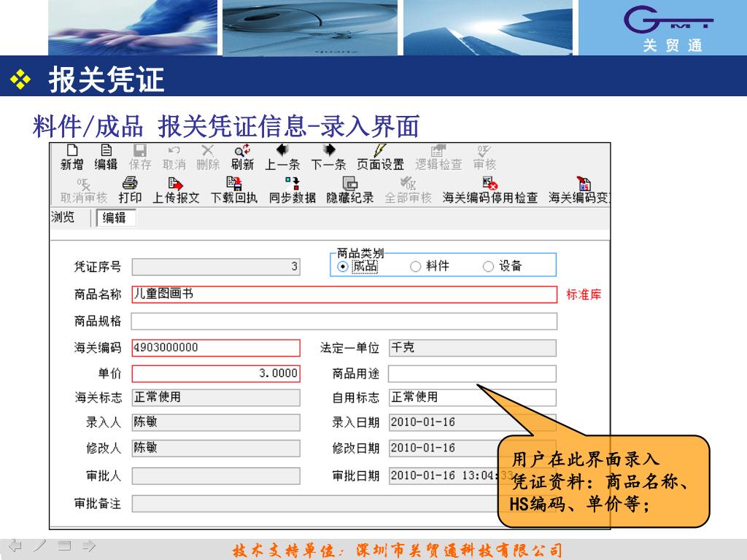Screen dimensions: 747x560
Task: Click 全部审核 (Audit All) icon
Action: (x=408, y=190)
